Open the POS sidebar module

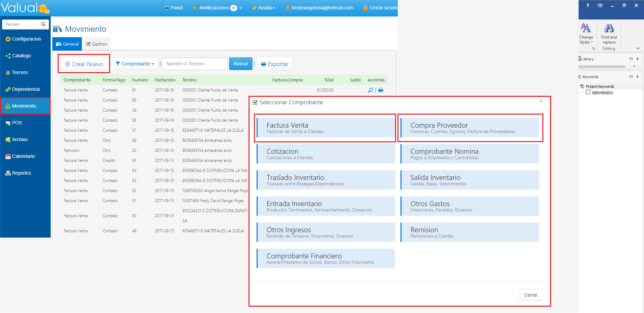[x=17, y=123]
